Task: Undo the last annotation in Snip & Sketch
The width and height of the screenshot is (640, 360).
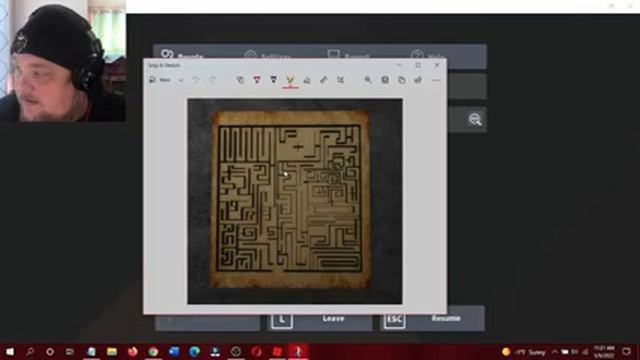Action: [x=196, y=80]
